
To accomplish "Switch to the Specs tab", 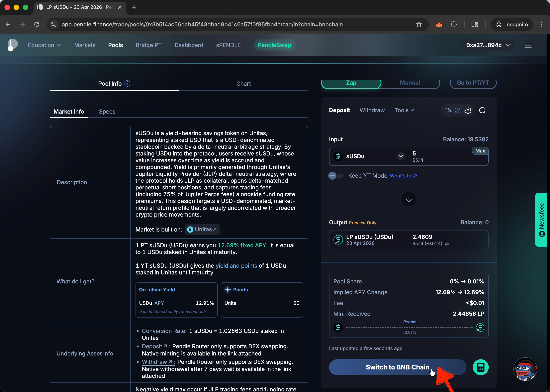I will 107,112.
